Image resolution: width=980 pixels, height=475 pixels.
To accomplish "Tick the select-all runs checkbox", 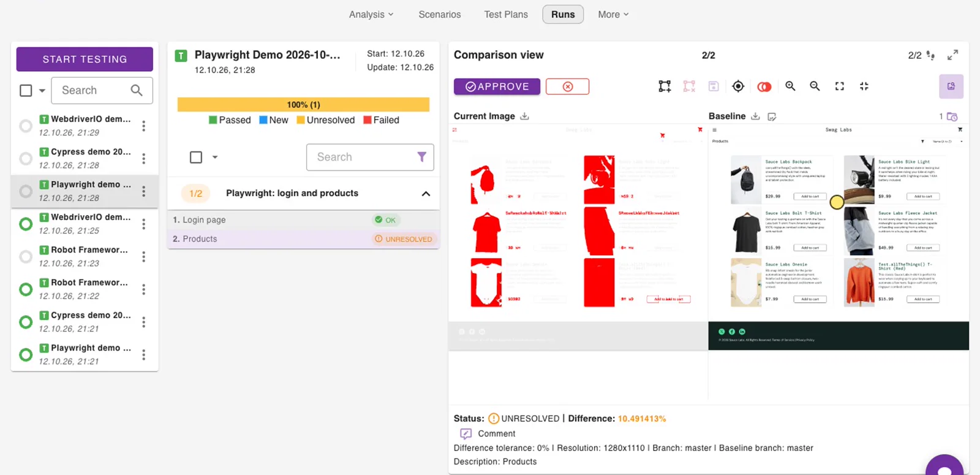I will tap(26, 91).
